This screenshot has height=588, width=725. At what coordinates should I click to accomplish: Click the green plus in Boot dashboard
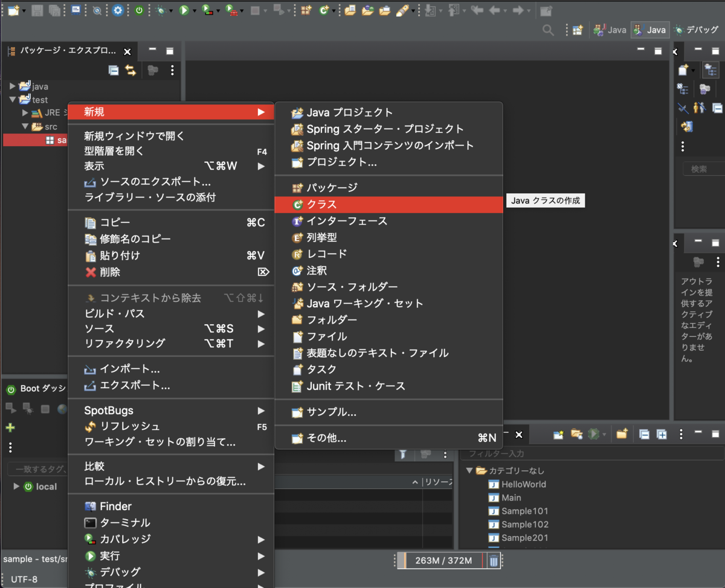pyautogui.click(x=10, y=428)
